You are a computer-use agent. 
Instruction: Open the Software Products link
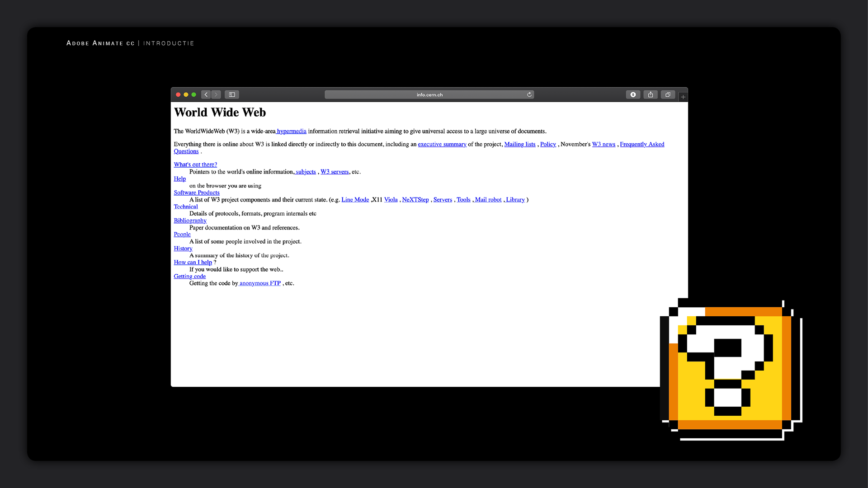(197, 192)
